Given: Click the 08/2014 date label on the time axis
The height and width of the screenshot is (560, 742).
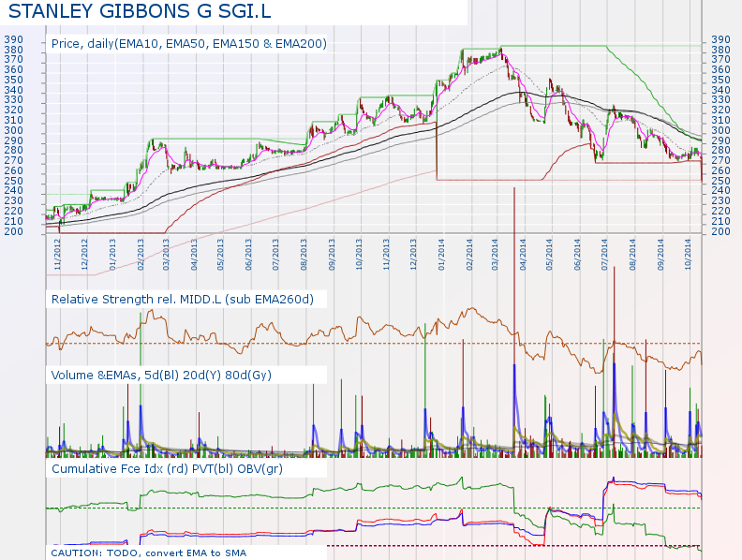Looking at the screenshot, I should pyautogui.click(x=632, y=255).
